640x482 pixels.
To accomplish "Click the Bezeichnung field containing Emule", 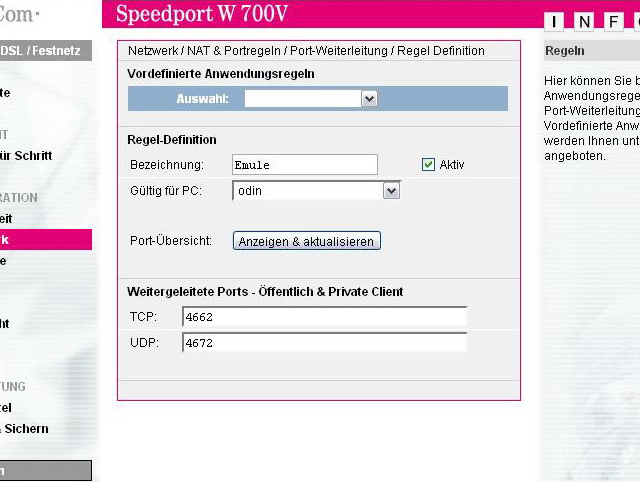I will click(305, 164).
